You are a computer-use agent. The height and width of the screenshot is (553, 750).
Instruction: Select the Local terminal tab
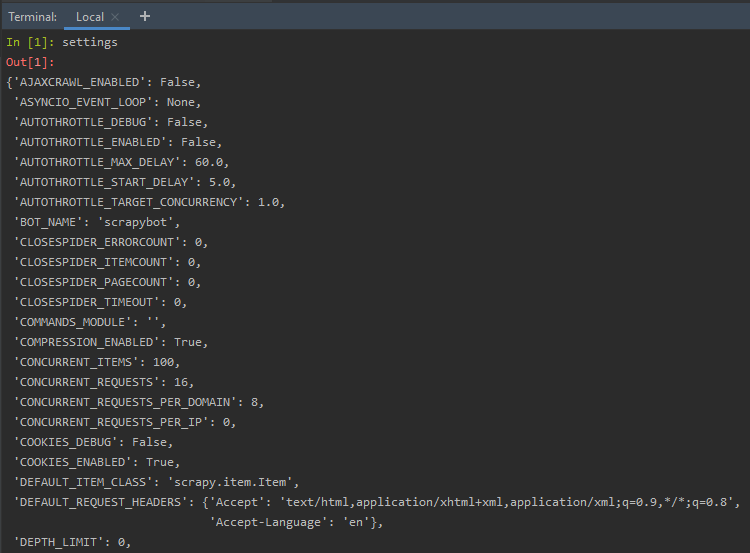pyautogui.click(x=89, y=17)
